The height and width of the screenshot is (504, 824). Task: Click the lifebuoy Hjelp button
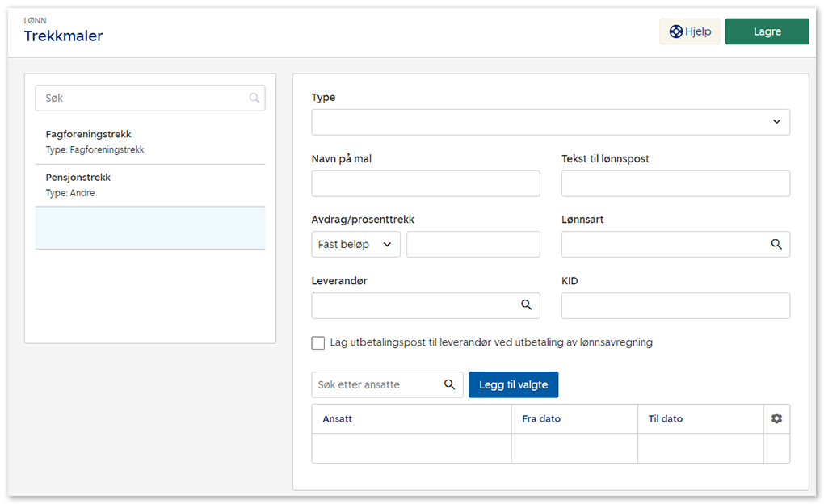click(x=689, y=31)
